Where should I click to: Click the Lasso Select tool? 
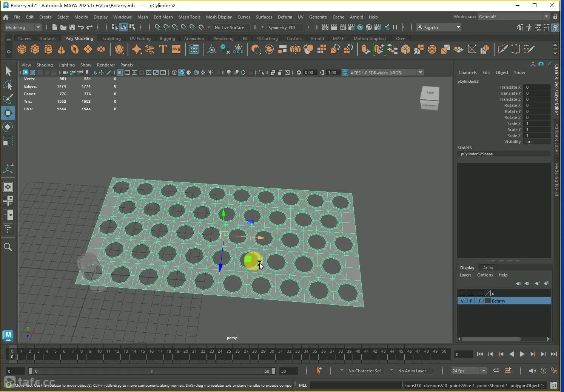8,85
